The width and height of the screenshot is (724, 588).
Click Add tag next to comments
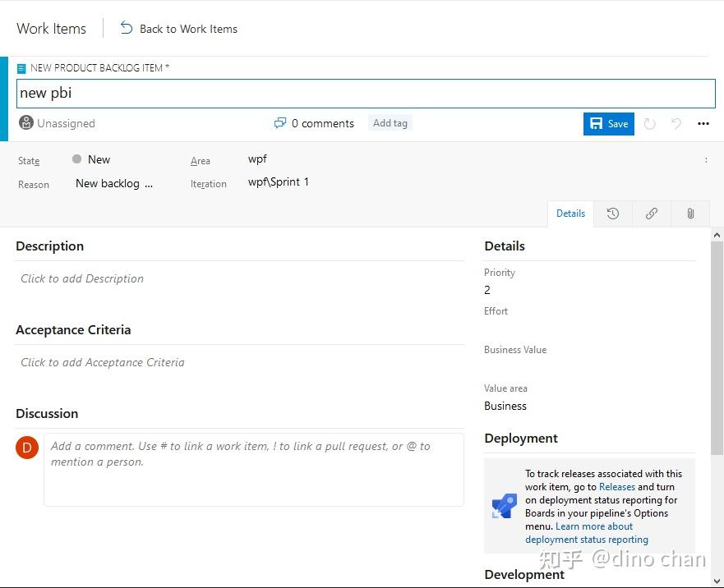390,123
